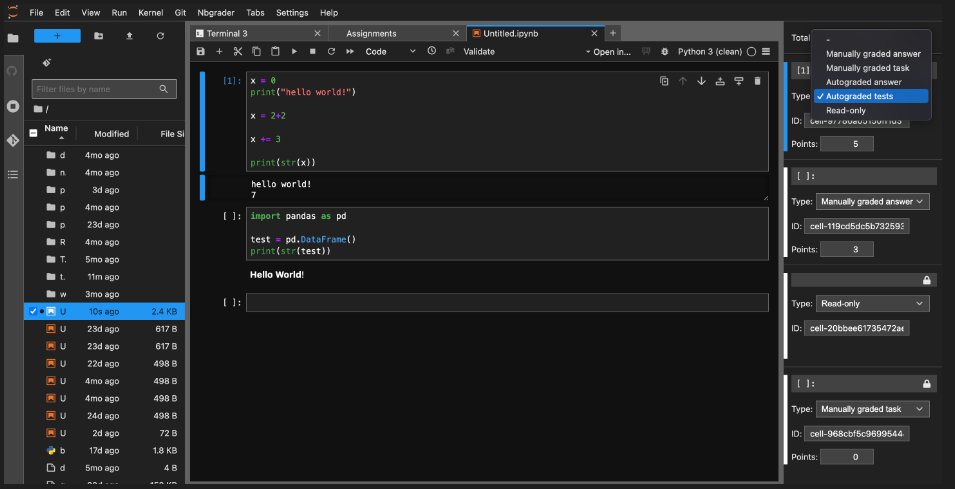Viewport: 955px width, 489px height.
Task: Insert a cell below icon
Action: tap(219, 52)
